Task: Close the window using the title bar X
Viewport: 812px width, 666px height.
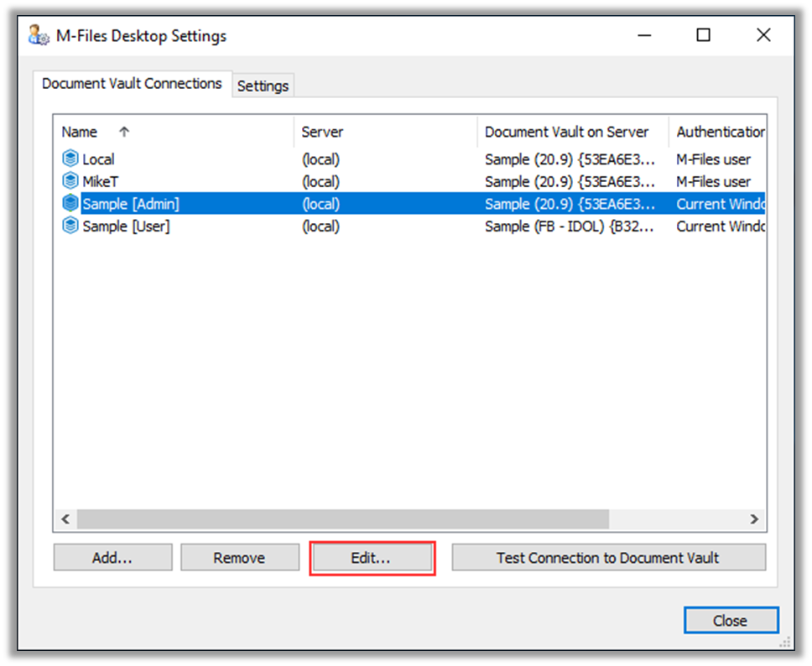Action: [763, 35]
